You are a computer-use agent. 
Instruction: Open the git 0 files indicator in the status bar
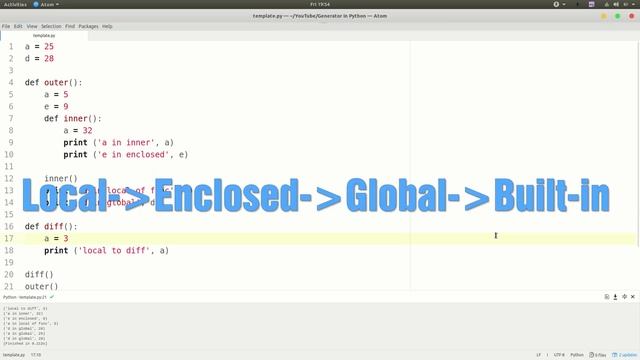598,355
